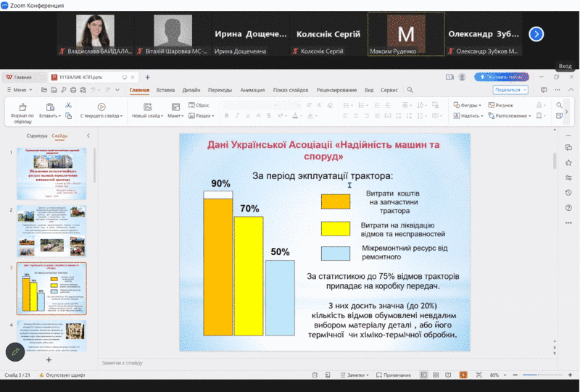Open the Раздел (Section) dropdown
The width and height of the screenshot is (580, 392).
coord(202,116)
